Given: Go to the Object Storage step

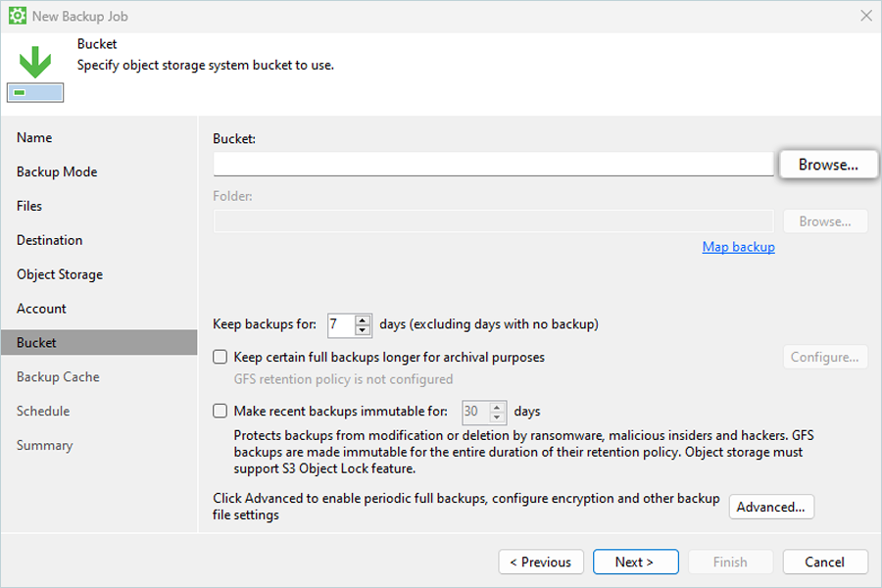Looking at the screenshot, I should point(60,274).
